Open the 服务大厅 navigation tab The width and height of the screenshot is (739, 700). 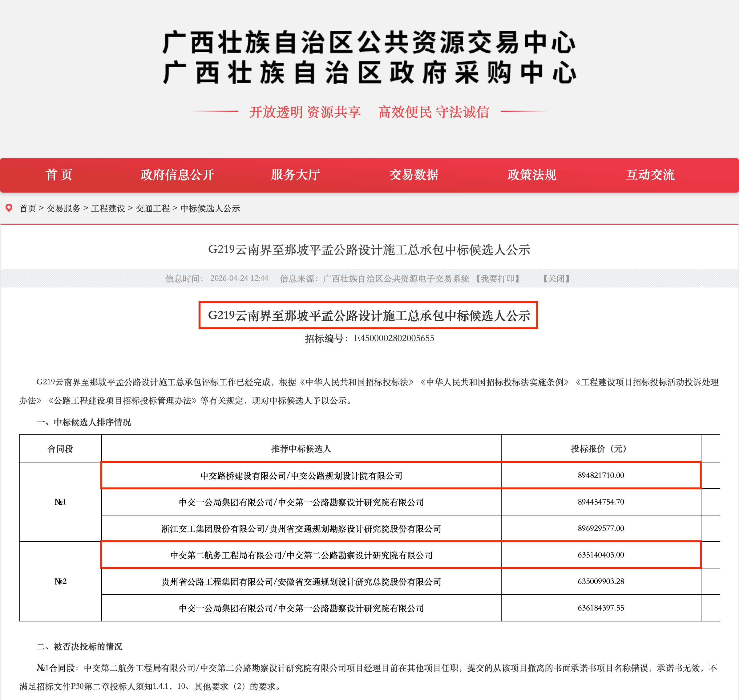pyautogui.click(x=295, y=175)
